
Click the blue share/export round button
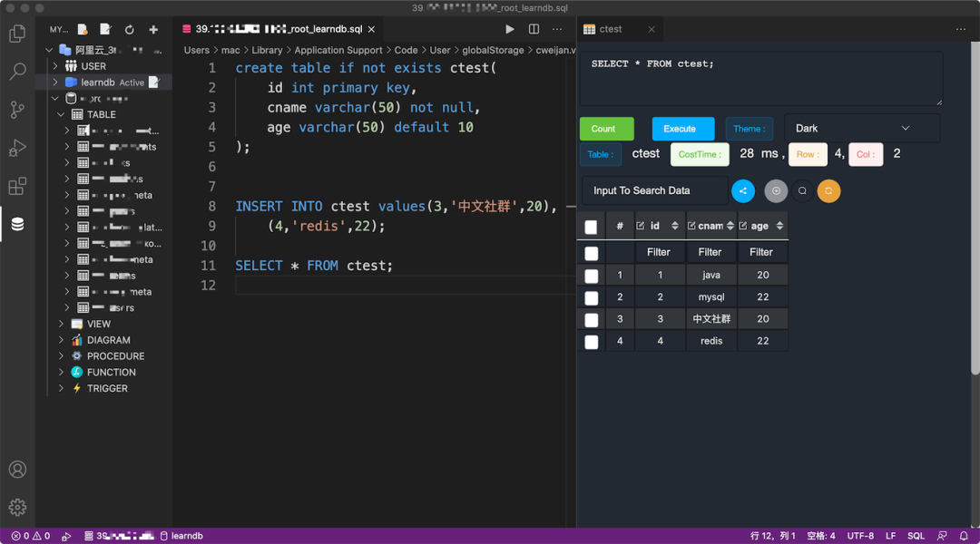point(743,190)
